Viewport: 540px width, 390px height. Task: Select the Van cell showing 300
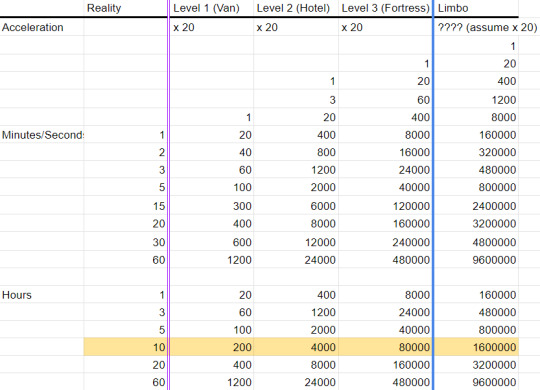coord(212,206)
